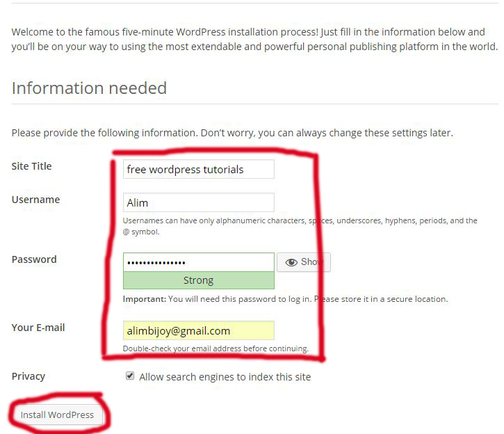Click the green Strong password strength bar
This screenshot has height=434, width=504.
198,280
